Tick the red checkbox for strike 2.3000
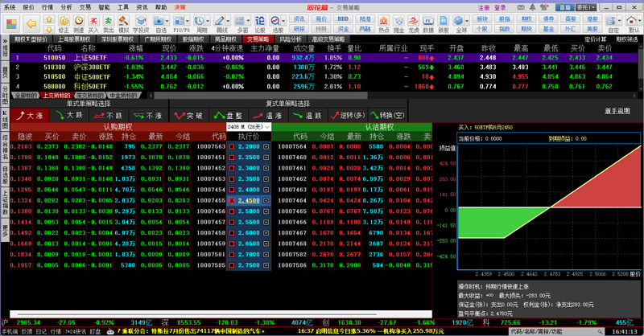The width and height of the screenshot is (644, 336). pos(232,168)
